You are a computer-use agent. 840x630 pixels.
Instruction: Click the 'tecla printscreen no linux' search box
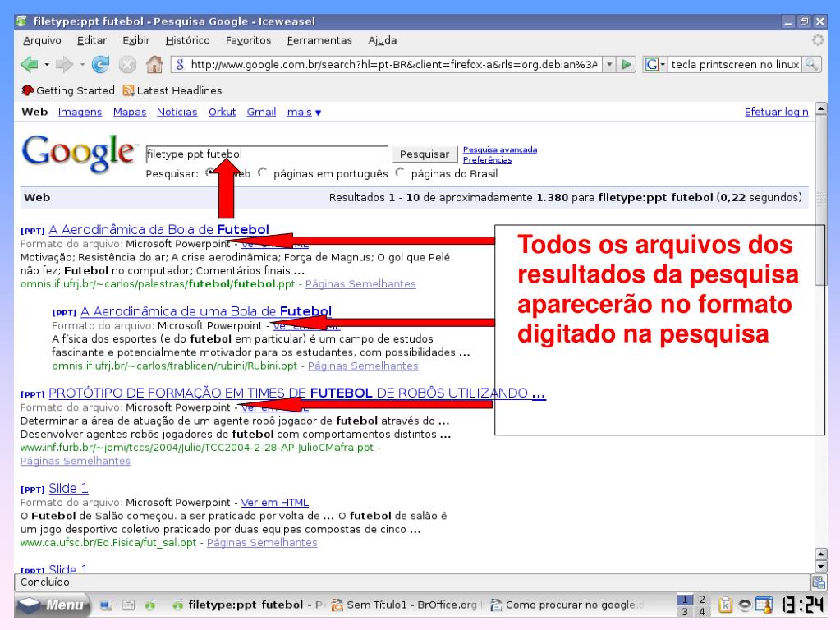(x=735, y=65)
